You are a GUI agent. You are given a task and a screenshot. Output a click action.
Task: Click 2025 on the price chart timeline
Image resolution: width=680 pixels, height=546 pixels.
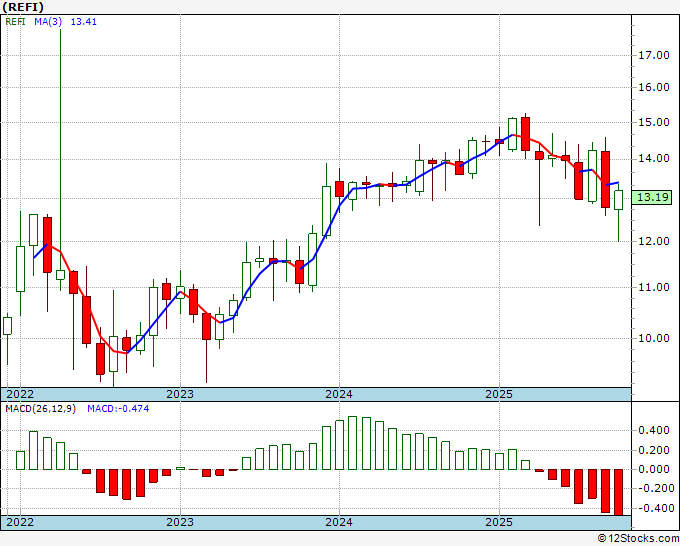(499, 394)
